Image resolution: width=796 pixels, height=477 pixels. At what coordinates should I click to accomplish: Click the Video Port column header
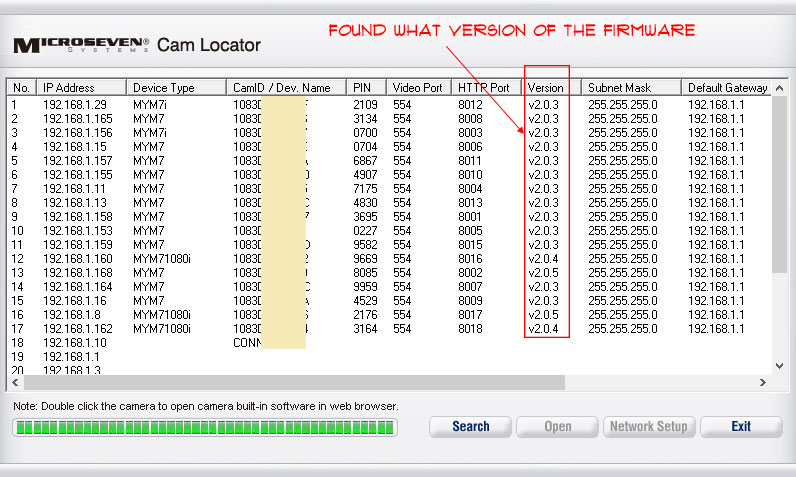[x=419, y=87]
